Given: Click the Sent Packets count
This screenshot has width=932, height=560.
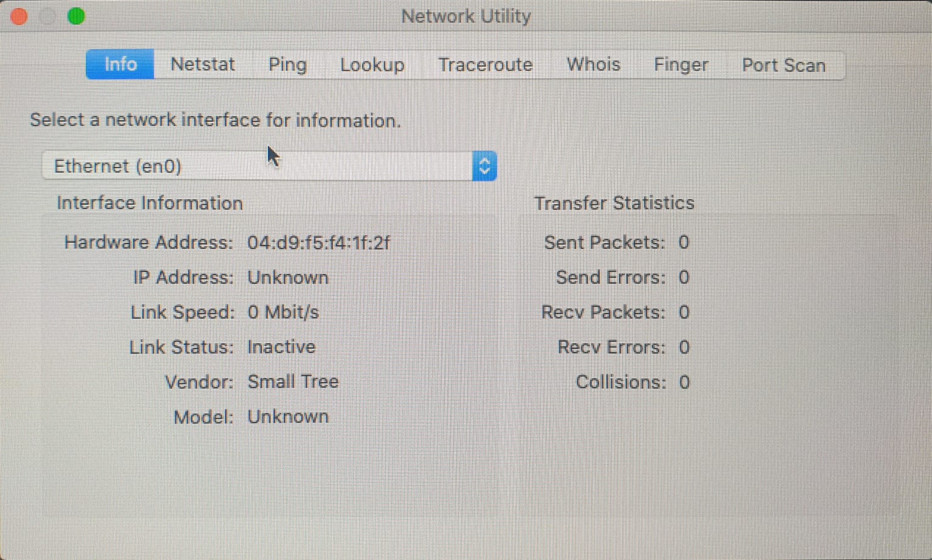Looking at the screenshot, I should (x=684, y=243).
